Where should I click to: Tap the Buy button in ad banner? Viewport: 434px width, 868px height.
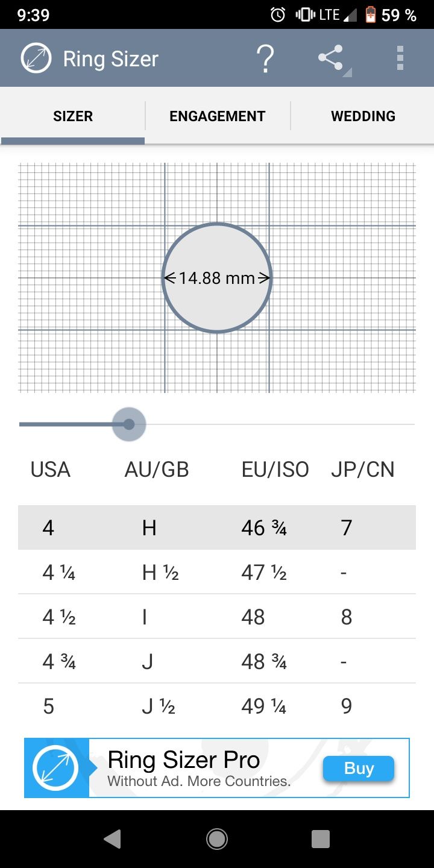pyautogui.click(x=359, y=769)
